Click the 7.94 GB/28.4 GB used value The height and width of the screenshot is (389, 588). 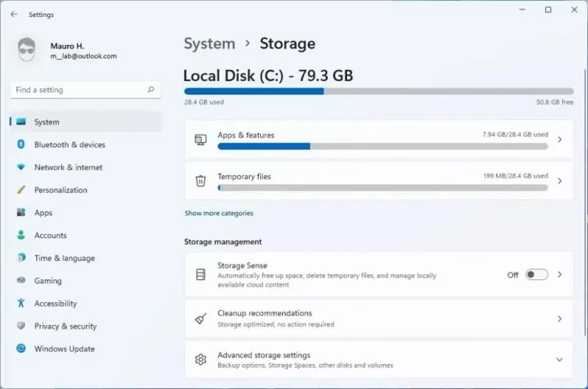pos(515,135)
